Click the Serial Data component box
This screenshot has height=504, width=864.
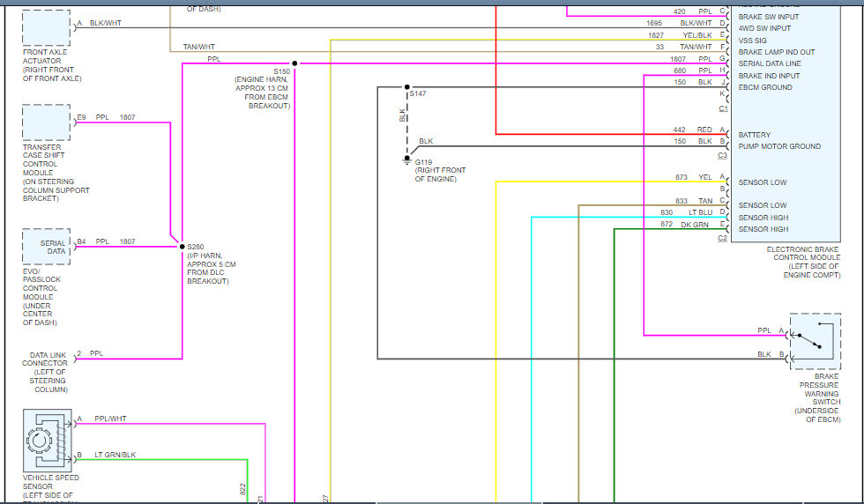click(x=46, y=247)
